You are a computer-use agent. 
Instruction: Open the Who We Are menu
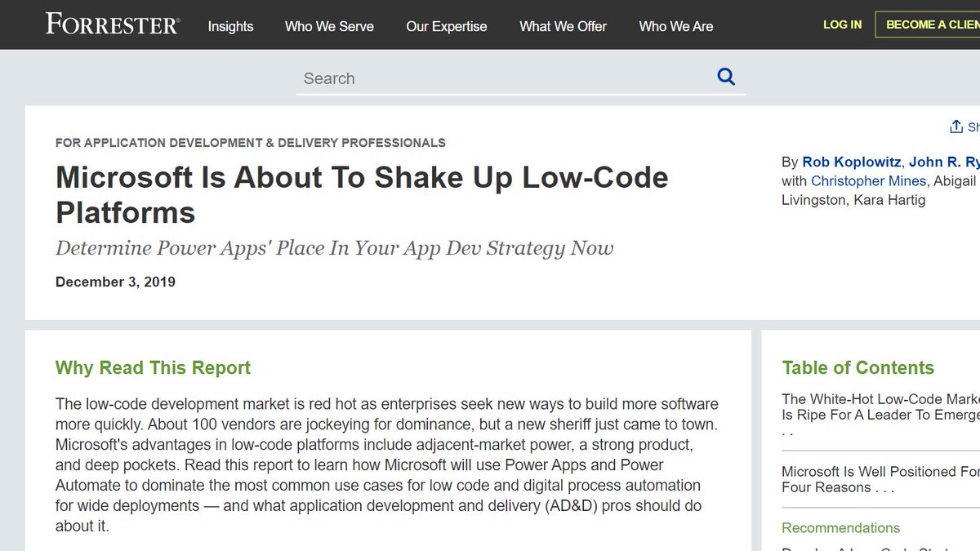(676, 26)
